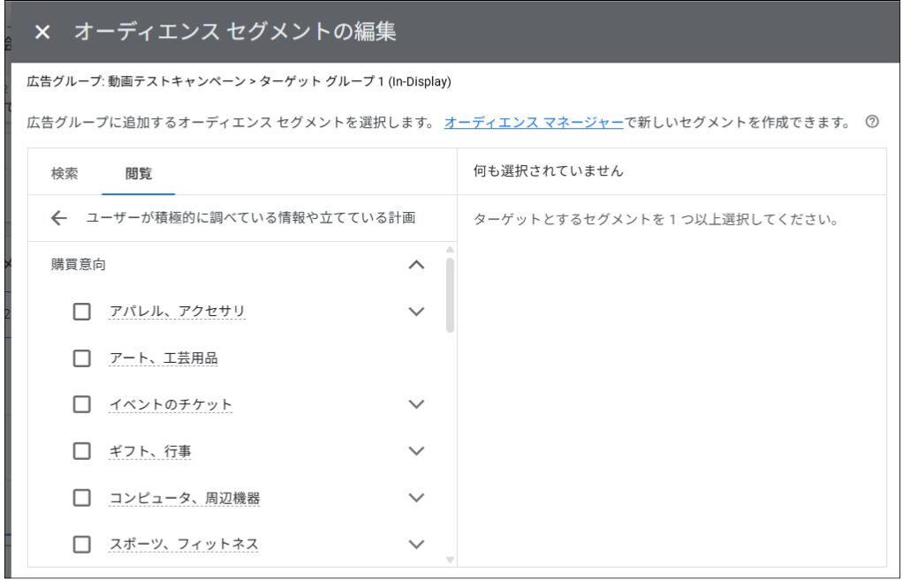Click the イベントのチケット label text
The height and width of the screenshot is (588, 903).
click(171, 404)
